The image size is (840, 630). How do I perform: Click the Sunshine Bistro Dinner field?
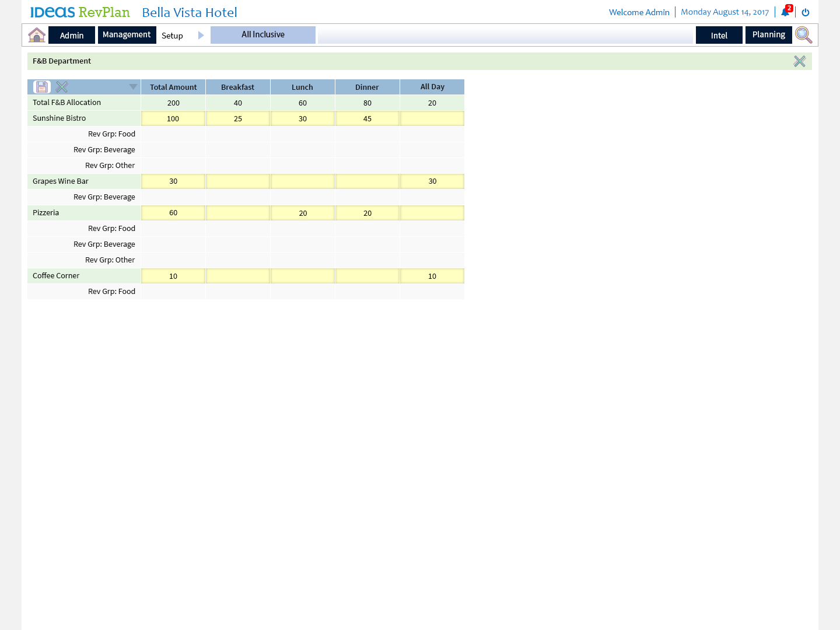367,118
